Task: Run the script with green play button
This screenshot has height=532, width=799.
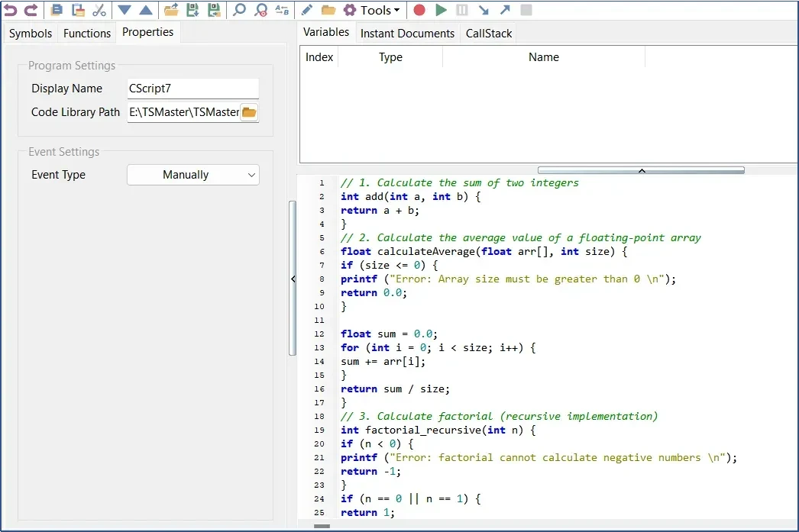Action: 442,10
